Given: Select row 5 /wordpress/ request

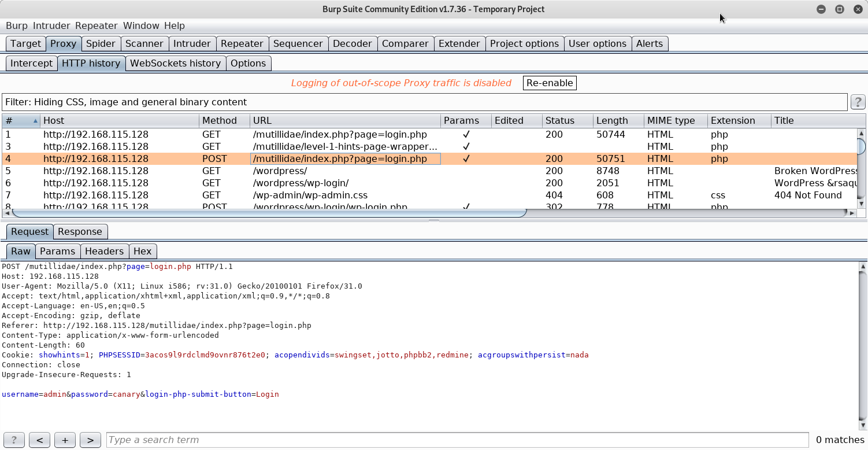Looking at the screenshot, I should (429, 171).
